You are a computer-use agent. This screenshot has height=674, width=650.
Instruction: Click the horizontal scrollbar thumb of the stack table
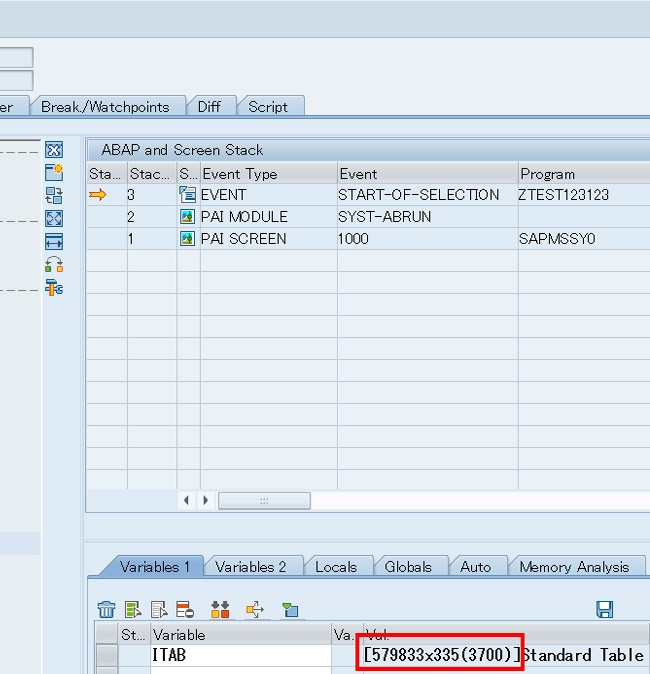point(264,501)
